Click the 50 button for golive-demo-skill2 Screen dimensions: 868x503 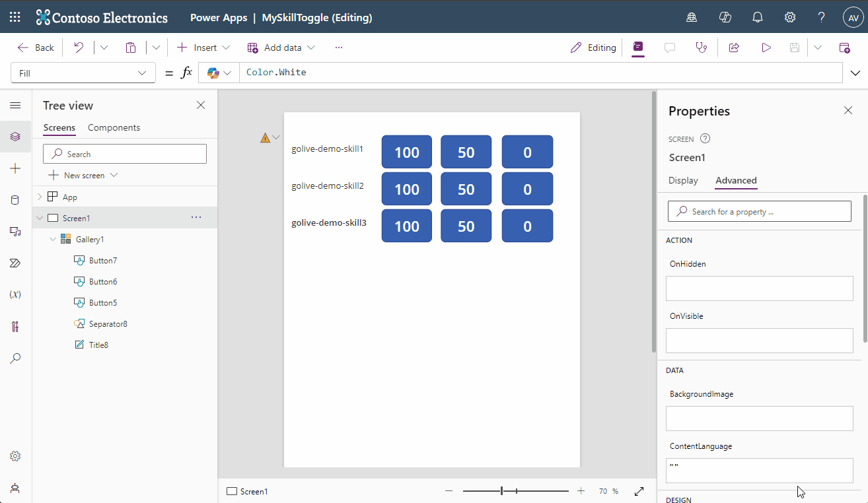point(466,189)
